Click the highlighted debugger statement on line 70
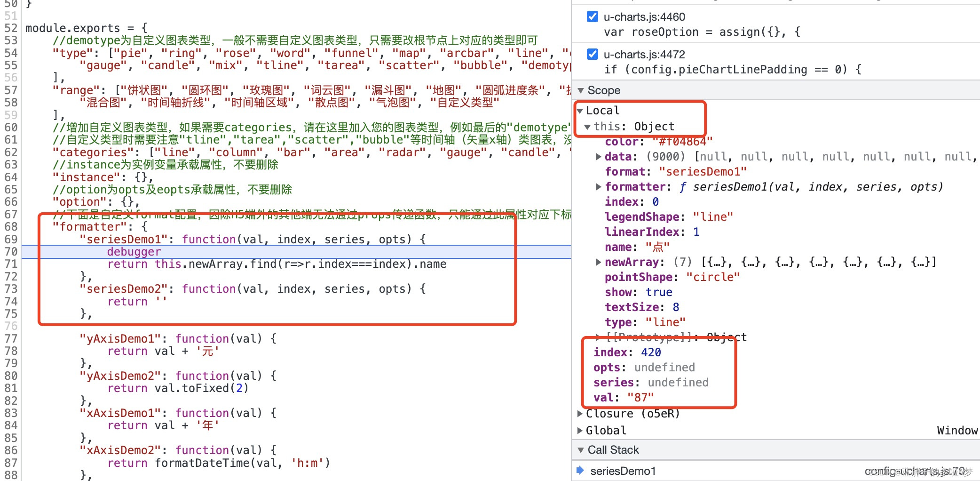 click(x=134, y=251)
